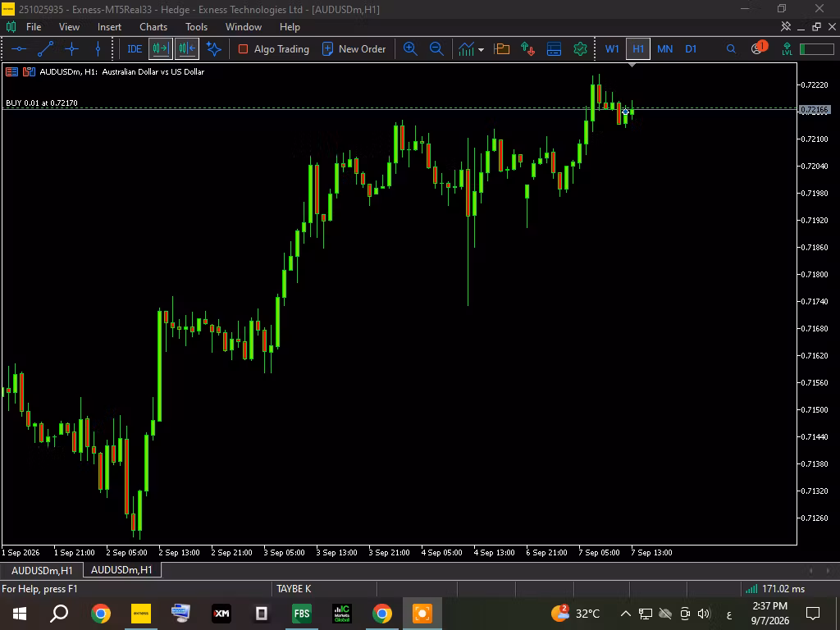Switch to the second AUDUSDm,H1 tab
840x630 pixels.
pos(121,570)
